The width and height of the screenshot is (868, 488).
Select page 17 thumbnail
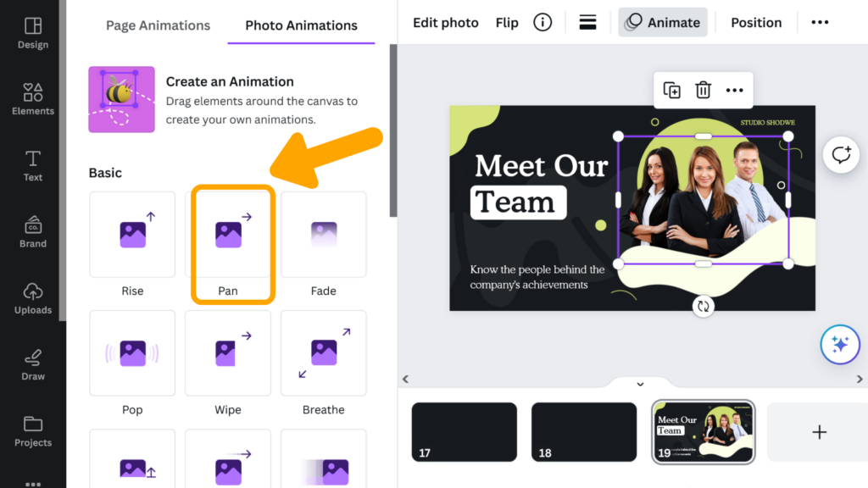[464, 432]
